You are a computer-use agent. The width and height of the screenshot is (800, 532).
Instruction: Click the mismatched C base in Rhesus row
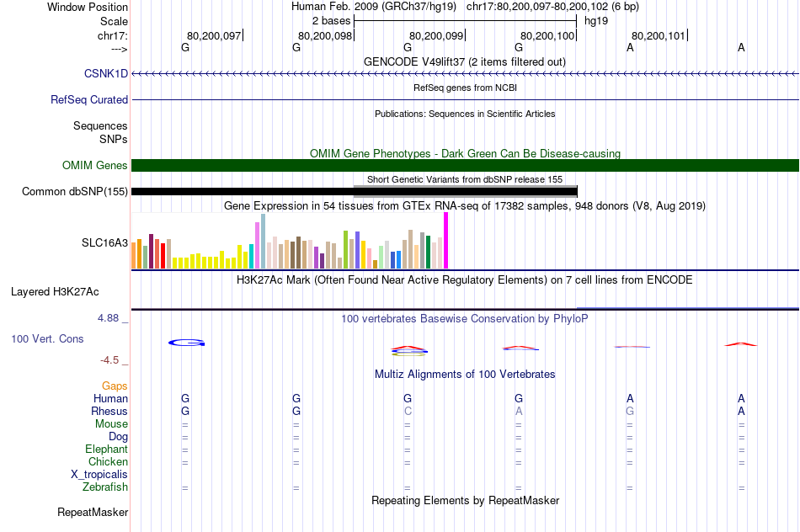pyautogui.click(x=408, y=411)
